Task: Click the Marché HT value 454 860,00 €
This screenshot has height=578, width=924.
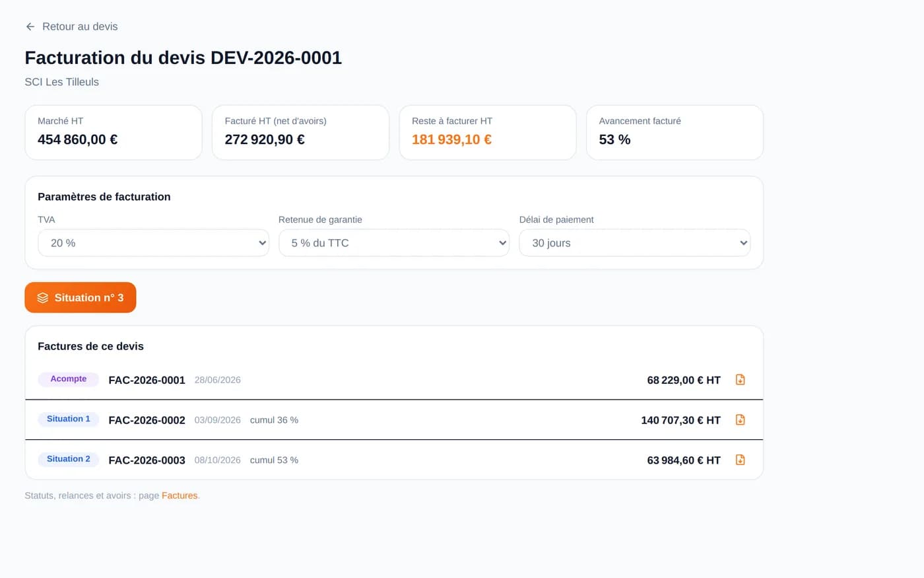Action: (78, 139)
